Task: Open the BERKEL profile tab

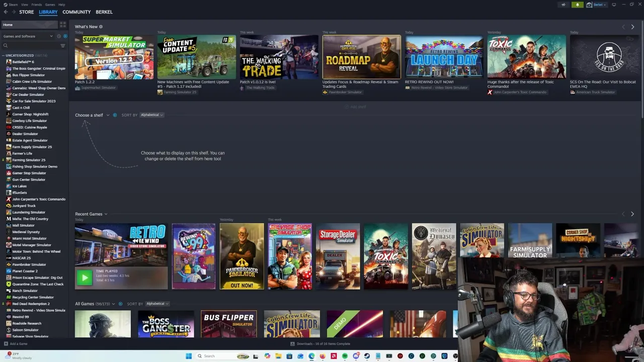Action: point(104,12)
